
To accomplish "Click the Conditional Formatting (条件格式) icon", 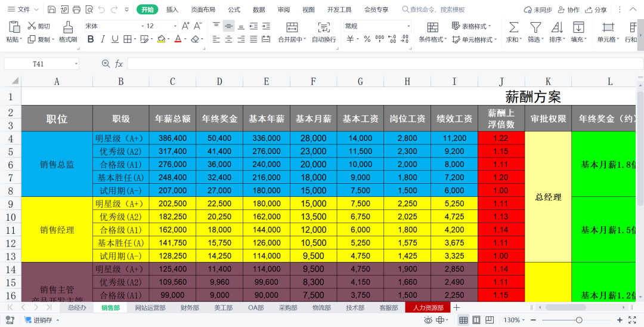I will [432, 27].
